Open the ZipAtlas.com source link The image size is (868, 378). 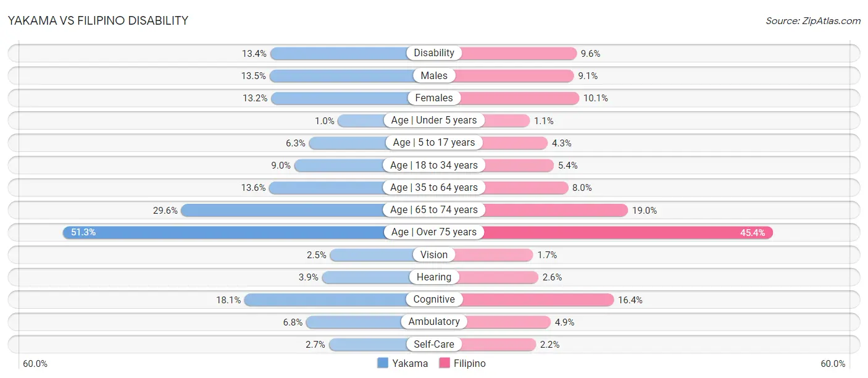pyautogui.click(x=813, y=20)
